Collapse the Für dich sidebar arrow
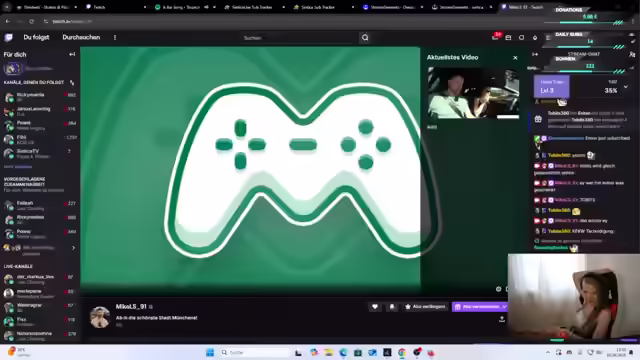The width and height of the screenshot is (640, 360). coord(72,54)
